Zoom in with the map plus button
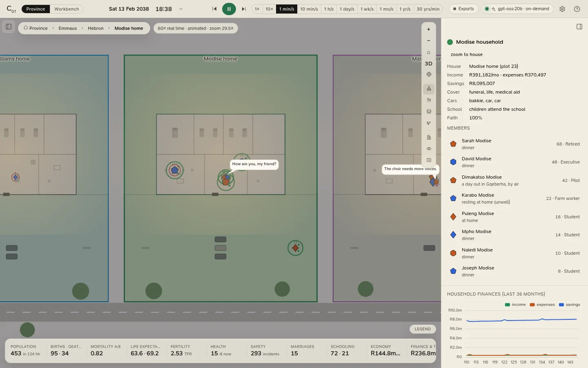Viewport: 588px width, 368px height. pos(428,29)
